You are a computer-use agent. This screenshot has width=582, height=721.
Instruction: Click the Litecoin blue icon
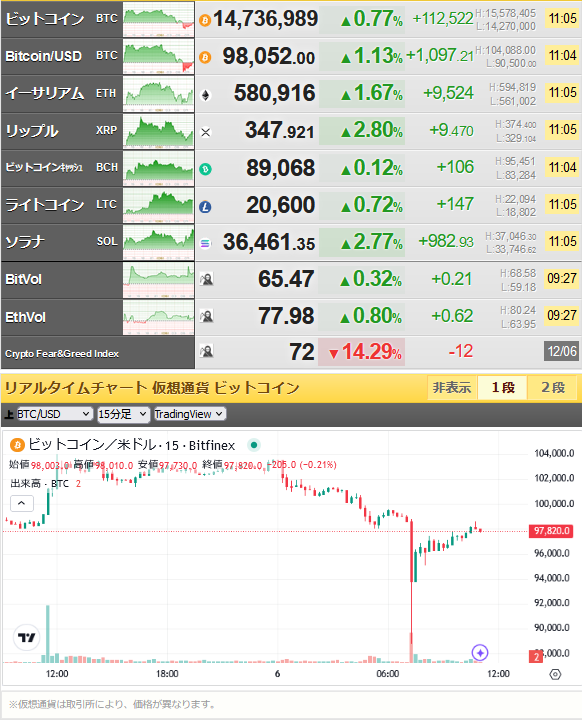click(x=205, y=207)
